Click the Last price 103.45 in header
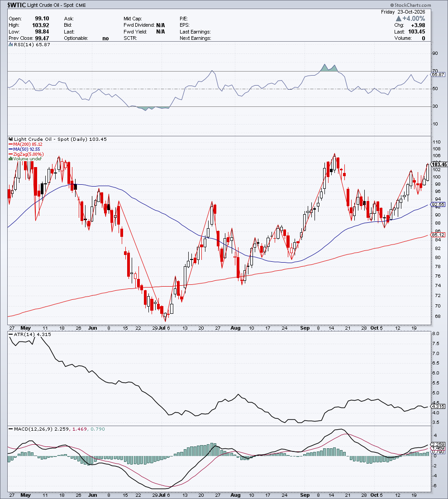Screen dimensions: 448x499 click(x=416, y=32)
